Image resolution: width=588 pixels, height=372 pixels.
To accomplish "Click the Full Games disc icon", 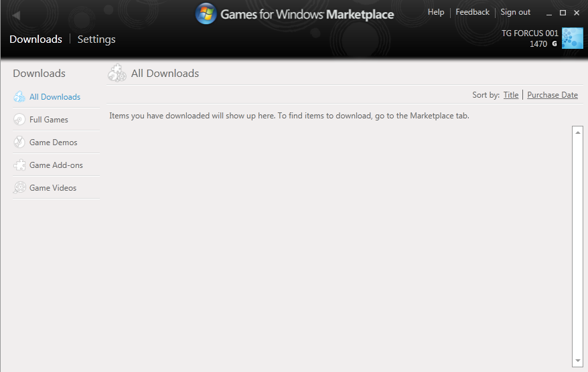I will tap(19, 120).
